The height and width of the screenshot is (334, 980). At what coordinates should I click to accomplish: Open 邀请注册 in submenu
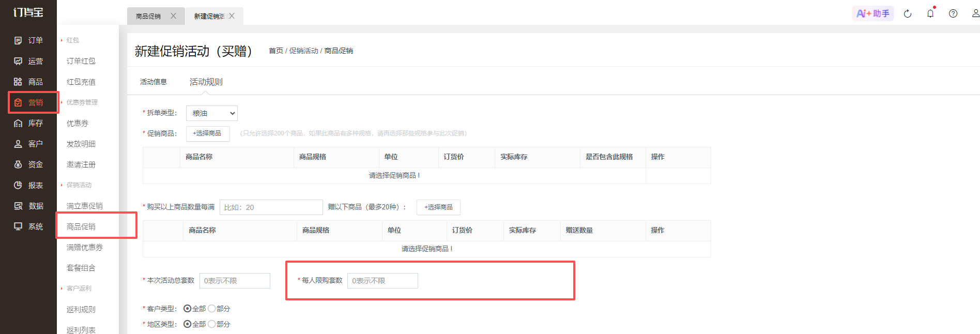click(81, 164)
